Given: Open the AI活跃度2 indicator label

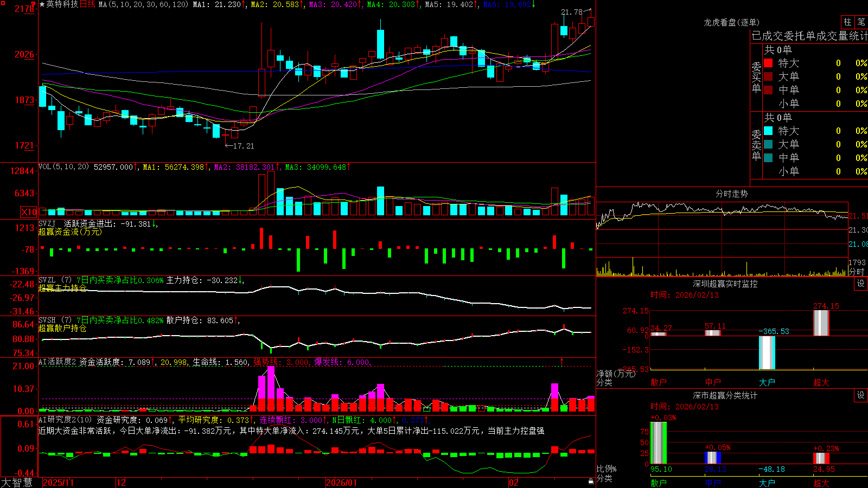Looking at the screenshot, I should click(x=58, y=362).
